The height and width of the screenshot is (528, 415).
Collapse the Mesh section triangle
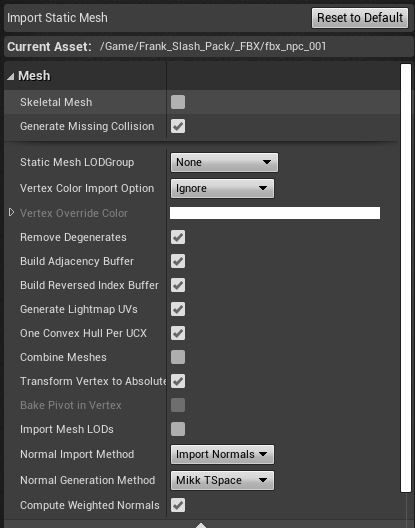(x=11, y=76)
